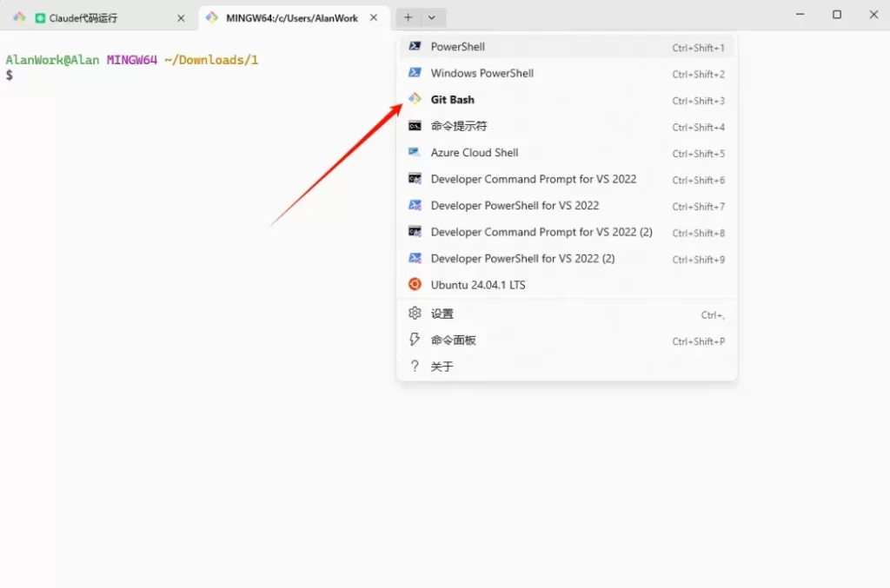Viewport: 890px width, 588px height.
Task: Click the Azure Cloud Shell icon
Action: (415, 152)
